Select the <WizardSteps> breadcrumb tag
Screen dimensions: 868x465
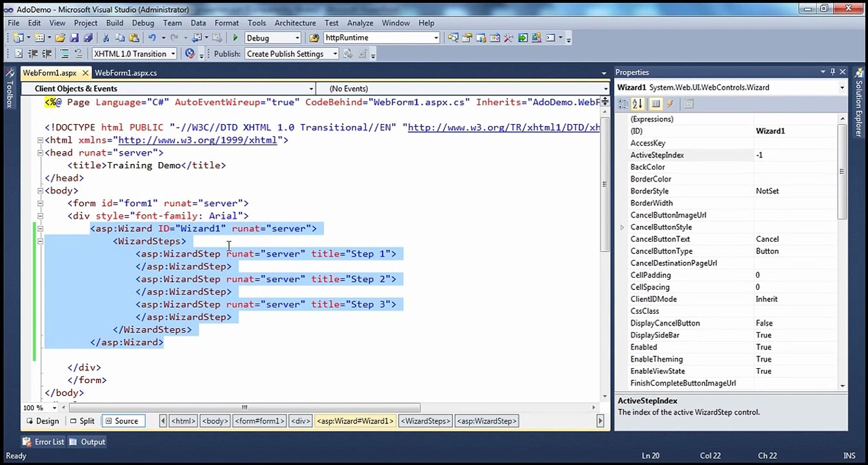[x=425, y=421]
